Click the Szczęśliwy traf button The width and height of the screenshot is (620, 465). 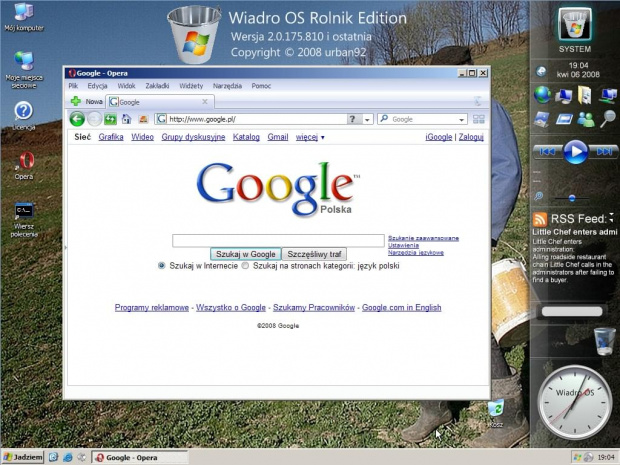coord(314,254)
